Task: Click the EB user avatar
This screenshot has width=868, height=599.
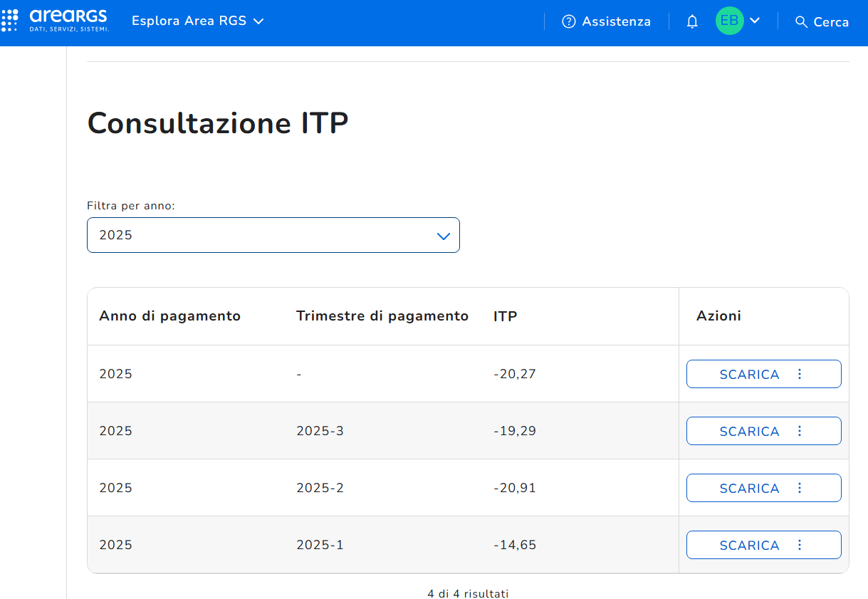Action: pyautogui.click(x=729, y=21)
